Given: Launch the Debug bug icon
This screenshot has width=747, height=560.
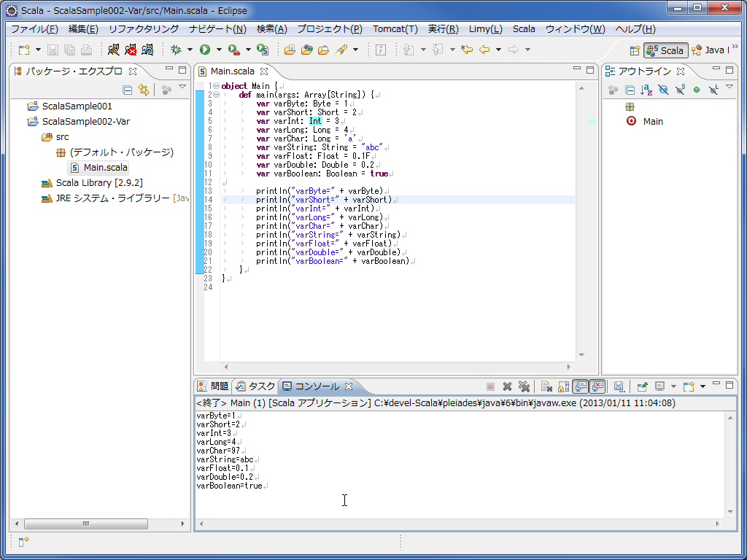Looking at the screenshot, I should pos(177,50).
